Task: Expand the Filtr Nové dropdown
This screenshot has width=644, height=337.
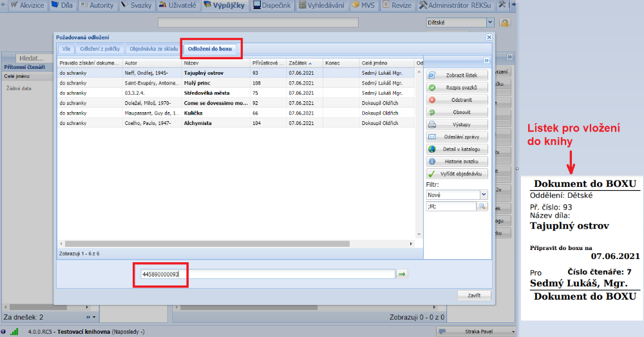Action: click(x=484, y=195)
